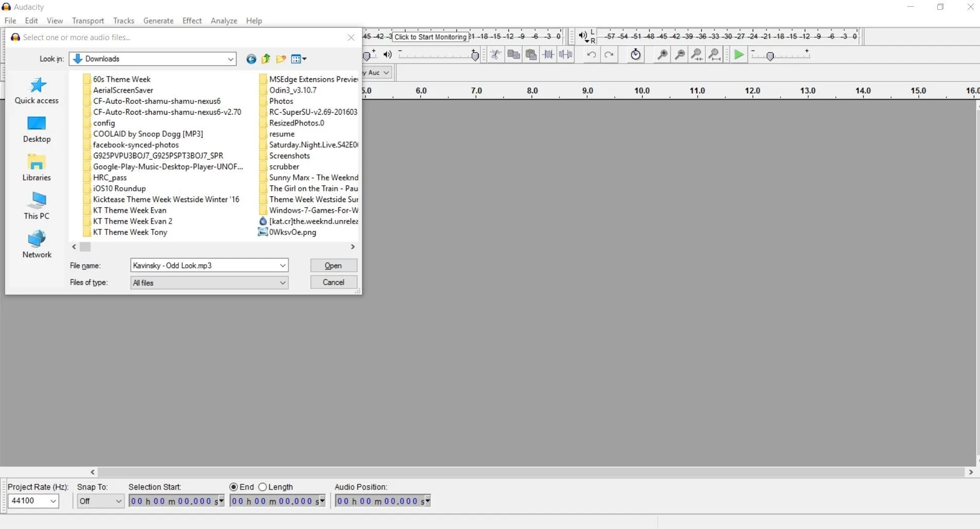Expand the partially hidden device dropdown
The image size is (980, 529).
(386, 73)
